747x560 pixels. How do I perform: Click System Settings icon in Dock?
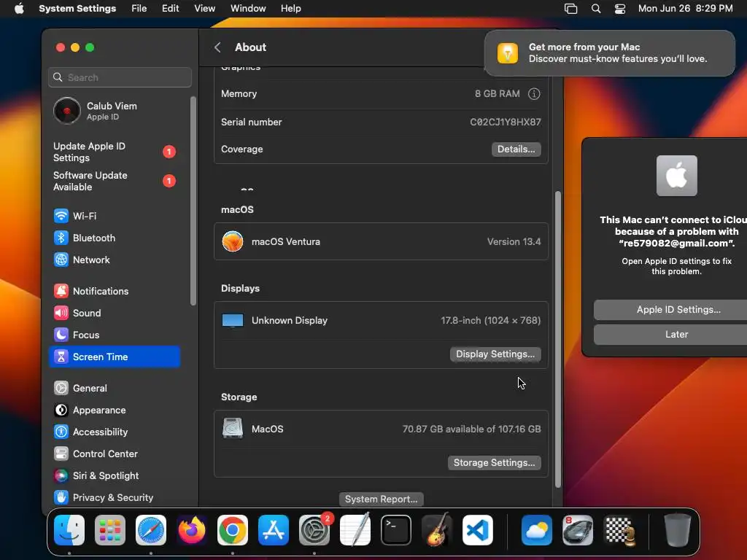(314, 530)
